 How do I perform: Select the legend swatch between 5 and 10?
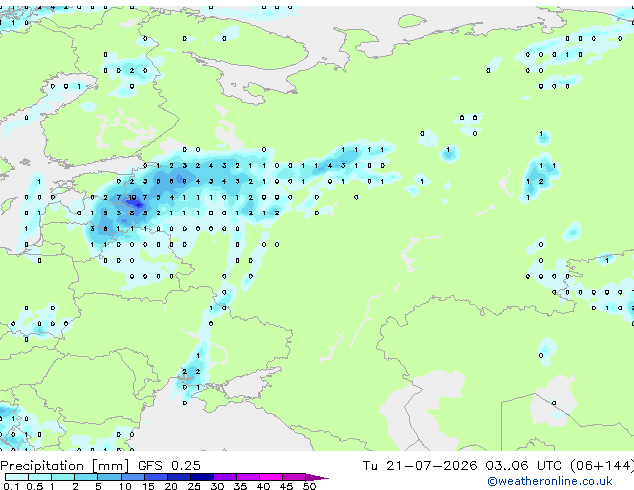tap(109, 477)
